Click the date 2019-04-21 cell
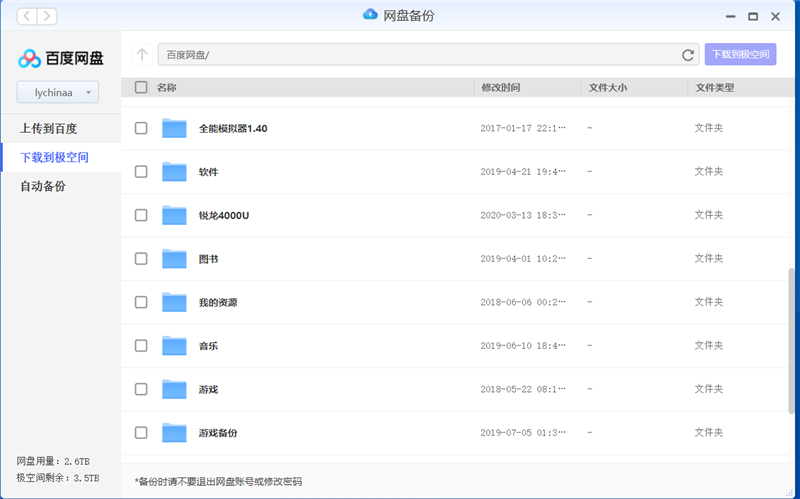The image size is (800, 499). (x=523, y=171)
